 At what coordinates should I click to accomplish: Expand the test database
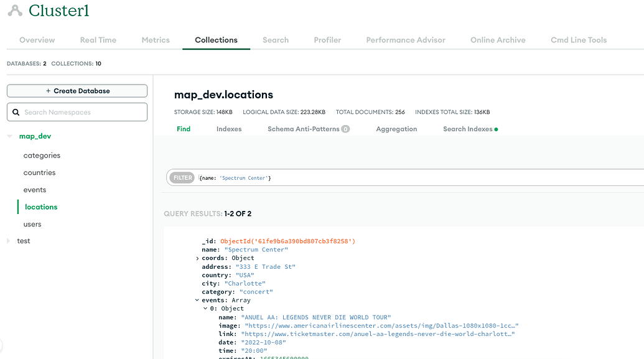tap(8, 241)
